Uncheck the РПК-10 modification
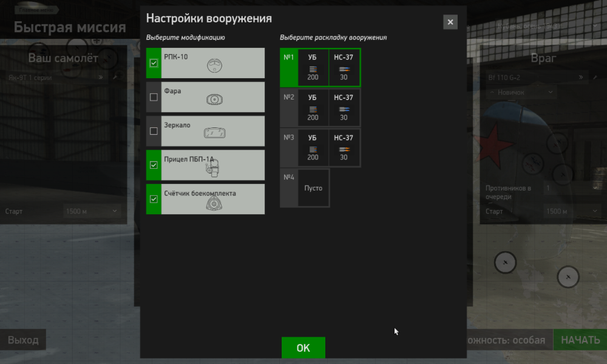The width and height of the screenshot is (607, 364). click(152, 64)
